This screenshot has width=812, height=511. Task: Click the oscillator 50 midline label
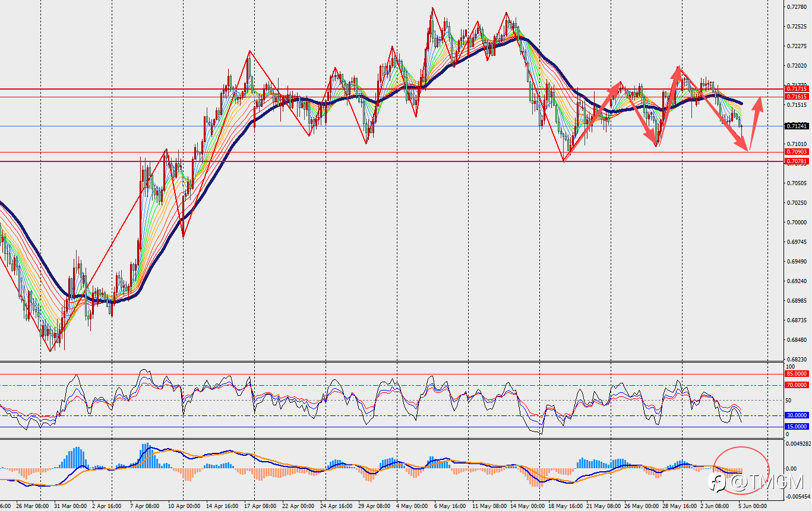(789, 401)
